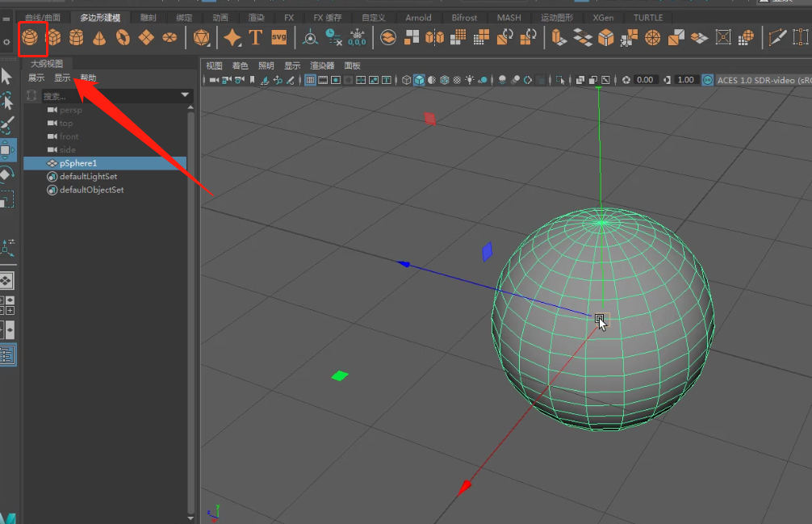Create a polygon torus from the shelf
This screenshot has width=812, height=524.
(123, 37)
